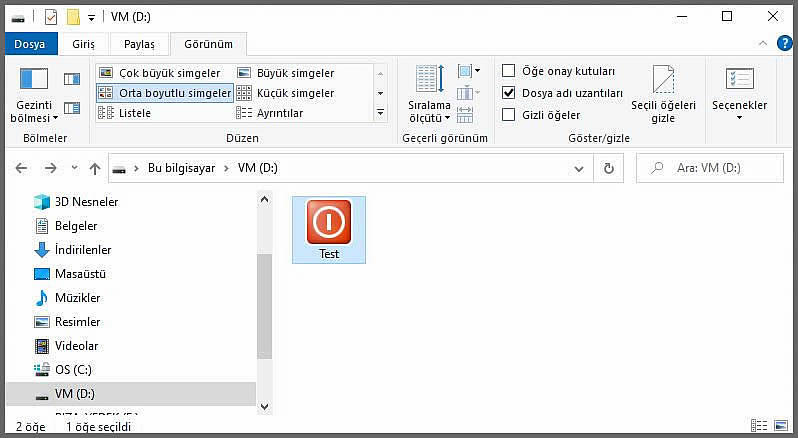798x438 pixels.
Task: Go forward with the forward arrow
Action: 50,168
